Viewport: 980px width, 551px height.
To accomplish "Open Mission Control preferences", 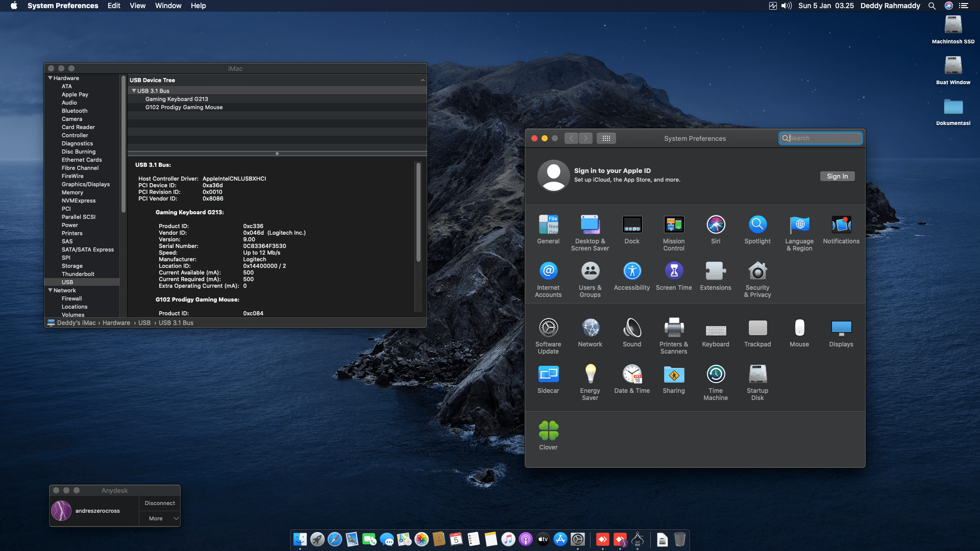I will tap(674, 233).
